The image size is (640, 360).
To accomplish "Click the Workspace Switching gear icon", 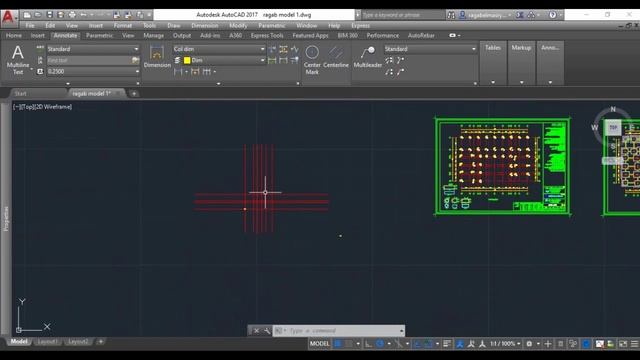I will (x=529, y=344).
